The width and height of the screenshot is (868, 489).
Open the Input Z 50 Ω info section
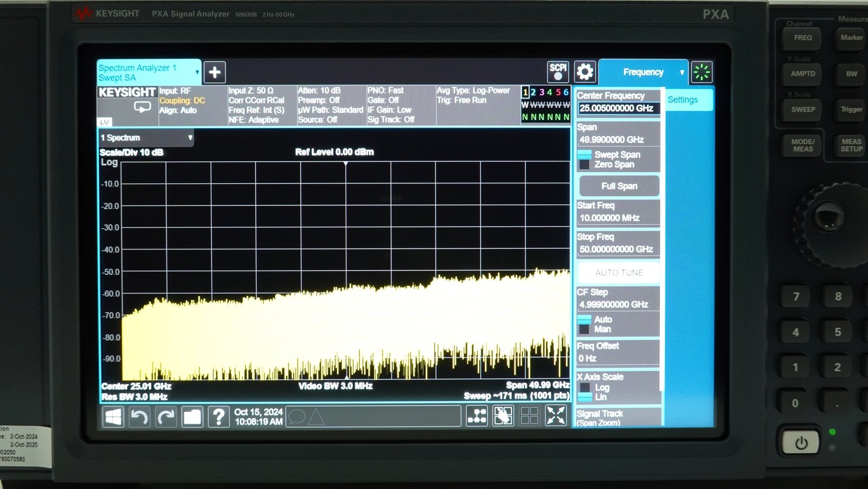262,105
